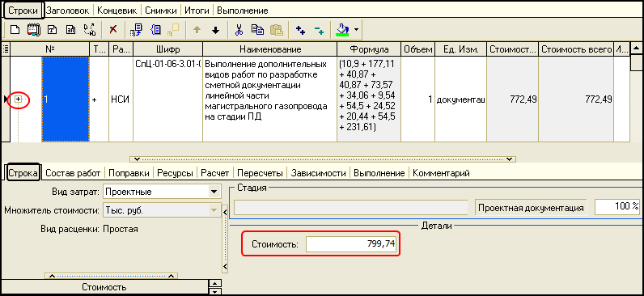Screen dimensions: 644x296
Task: Click the notepad calendar toolbar icon
Action: pos(33,30)
